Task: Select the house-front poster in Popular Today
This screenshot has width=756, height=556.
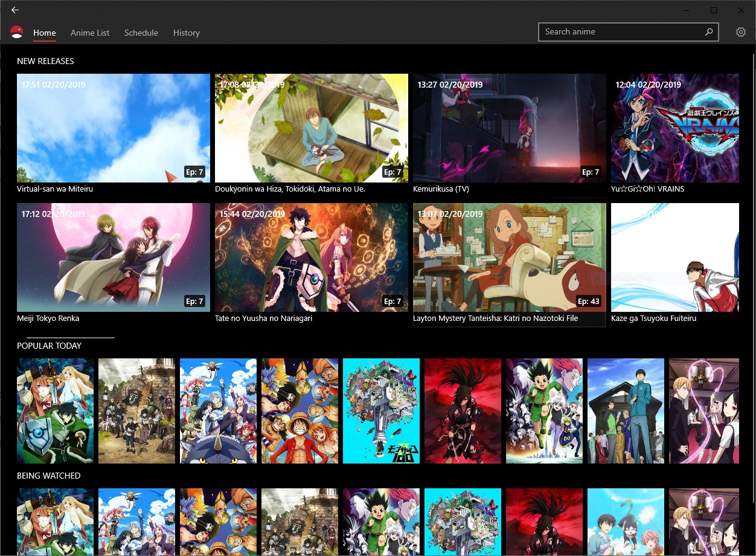Action: click(x=626, y=411)
